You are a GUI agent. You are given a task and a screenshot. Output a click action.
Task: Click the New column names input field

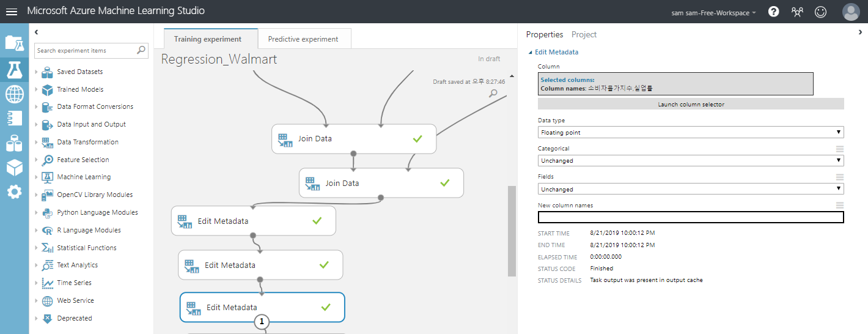pos(691,217)
